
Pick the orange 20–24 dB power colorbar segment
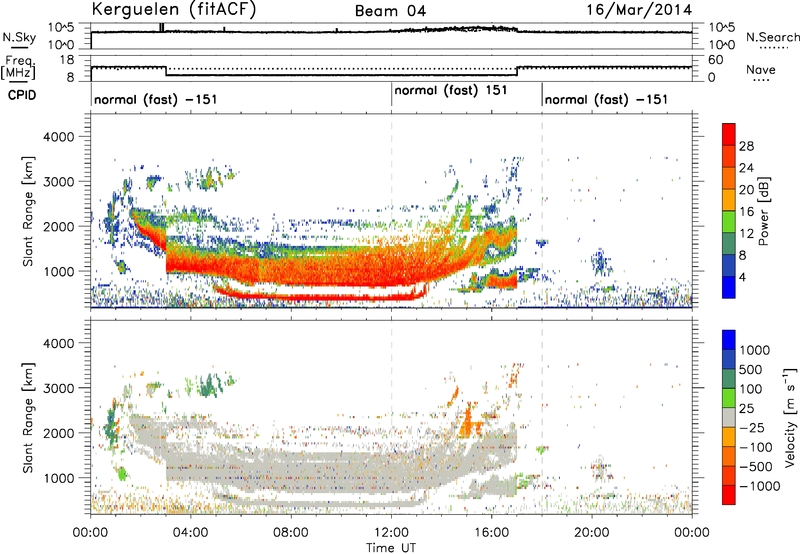pos(729,178)
